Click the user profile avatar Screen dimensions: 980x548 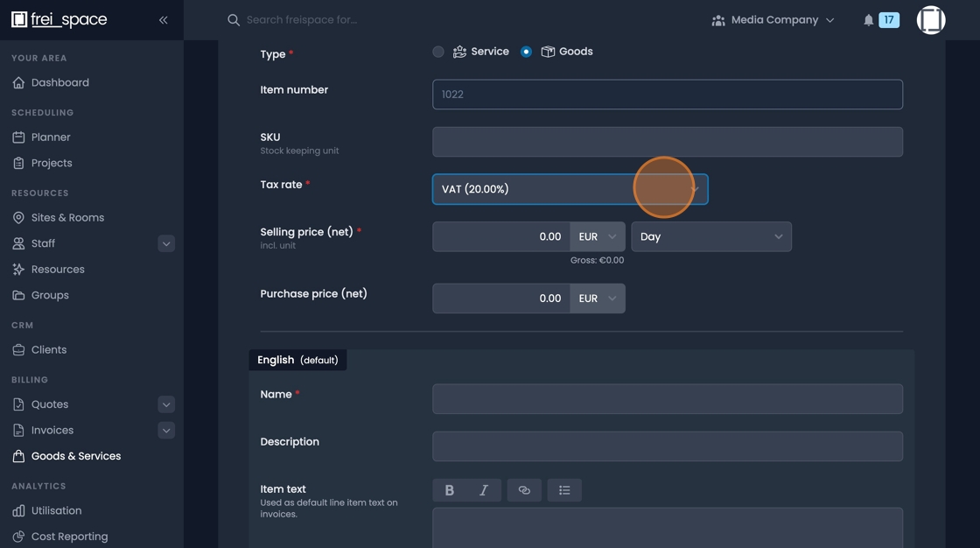coord(930,19)
